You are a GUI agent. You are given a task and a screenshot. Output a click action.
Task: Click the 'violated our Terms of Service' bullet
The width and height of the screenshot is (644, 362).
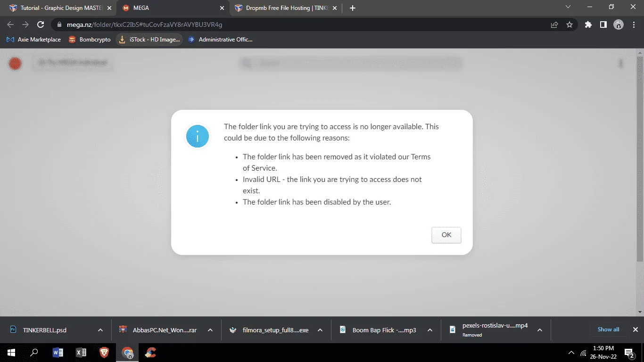(x=337, y=162)
